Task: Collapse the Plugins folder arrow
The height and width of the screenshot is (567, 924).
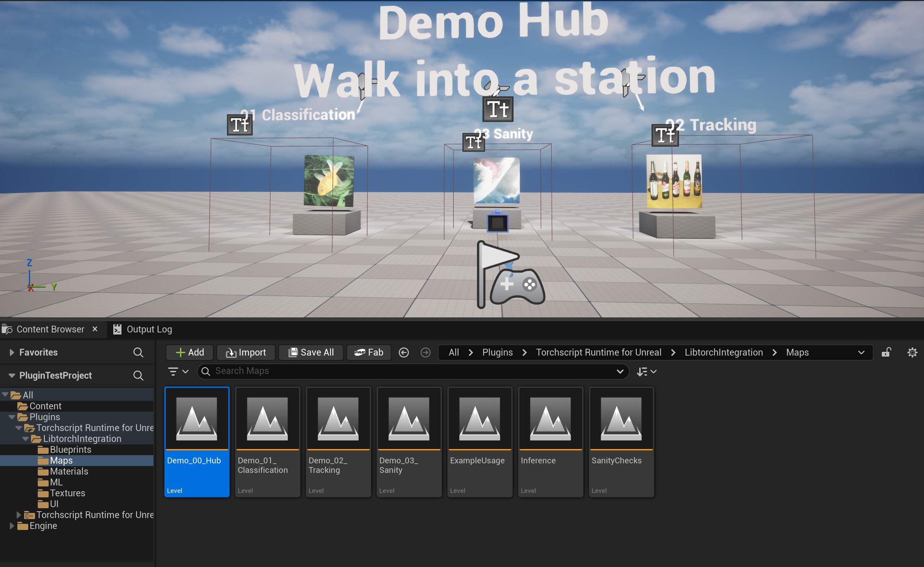Action: 12,417
